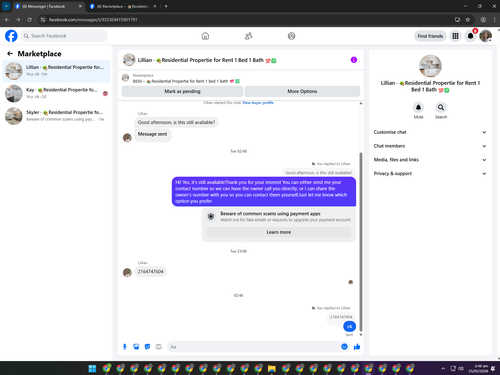Click More Options button

302,91
